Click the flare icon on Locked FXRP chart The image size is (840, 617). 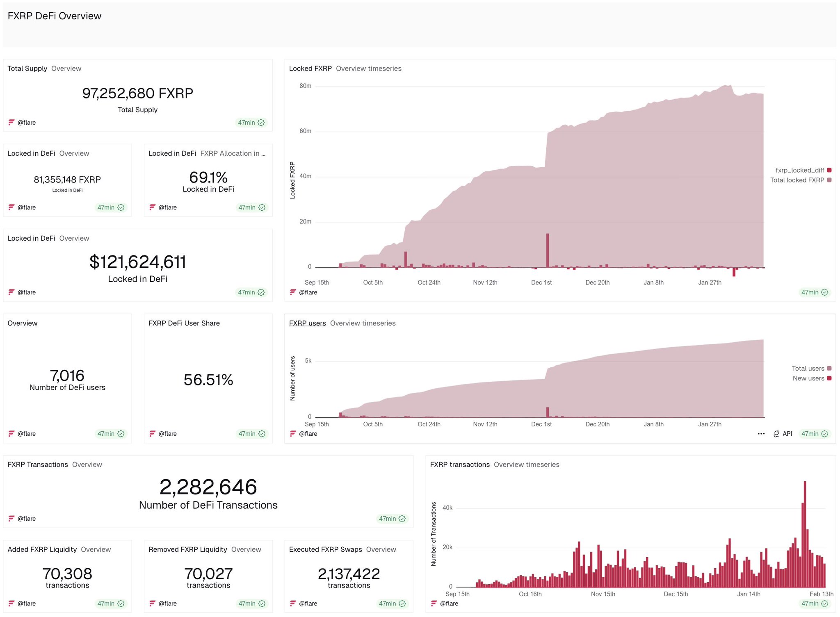(292, 292)
